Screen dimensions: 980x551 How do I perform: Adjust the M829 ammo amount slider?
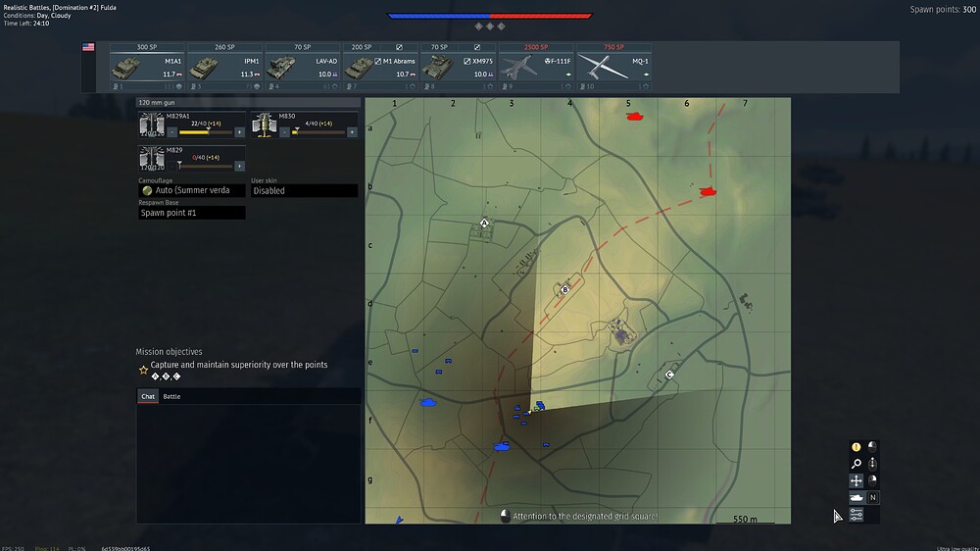[206, 167]
